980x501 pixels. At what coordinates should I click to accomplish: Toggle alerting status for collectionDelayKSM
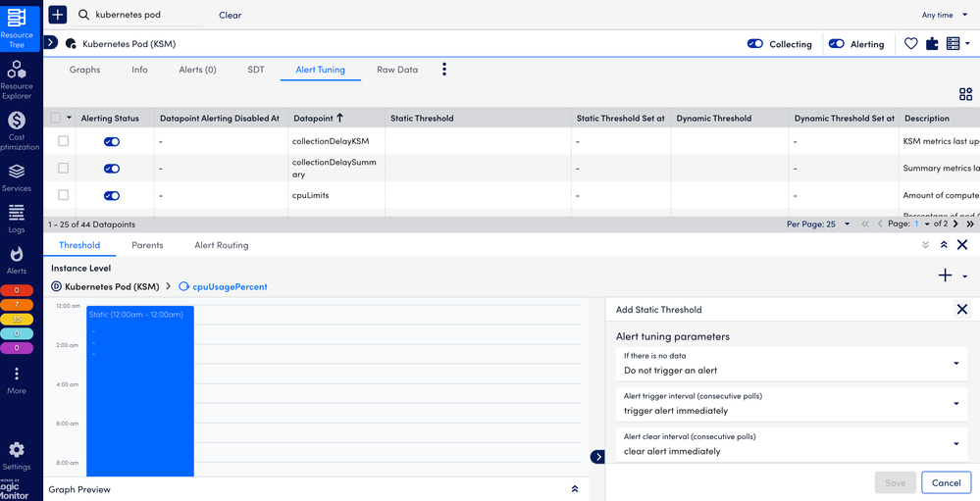pos(112,141)
